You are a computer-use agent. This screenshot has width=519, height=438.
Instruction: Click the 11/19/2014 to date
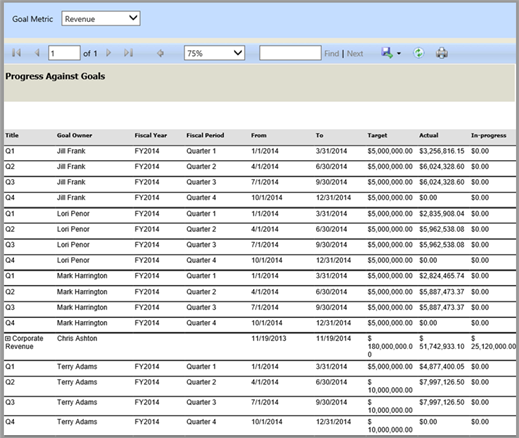click(333, 338)
